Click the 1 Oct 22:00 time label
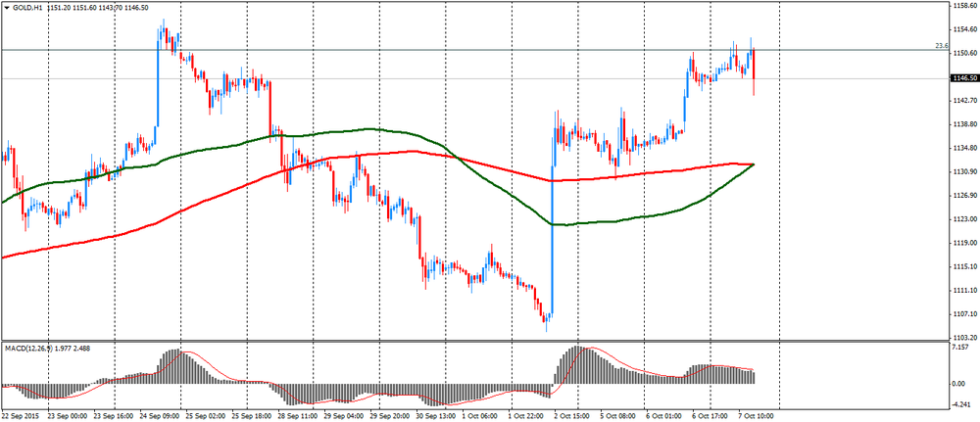This screenshot has height=422, width=980. 525,414
